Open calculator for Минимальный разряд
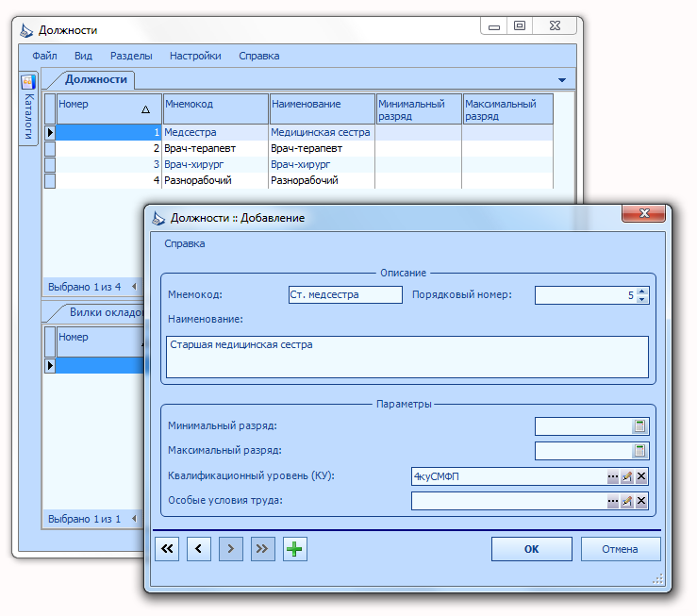This screenshot has height=616, width=697. tap(639, 426)
